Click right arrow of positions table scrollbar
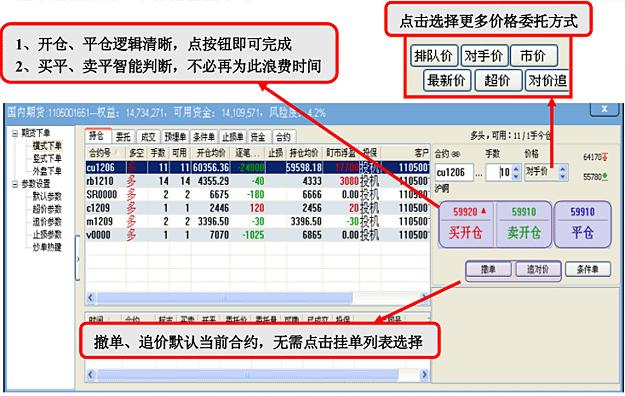Image resolution: width=625 pixels, height=396 pixels. coord(424,297)
